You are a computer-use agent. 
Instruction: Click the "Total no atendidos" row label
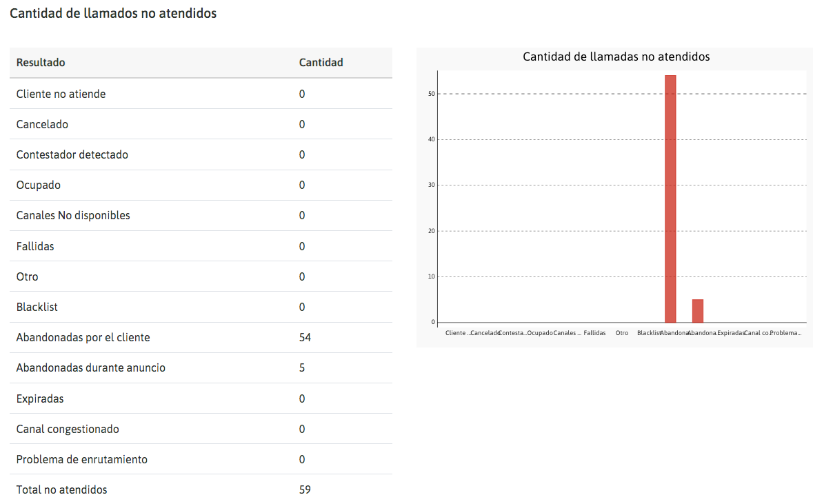point(62,490)
